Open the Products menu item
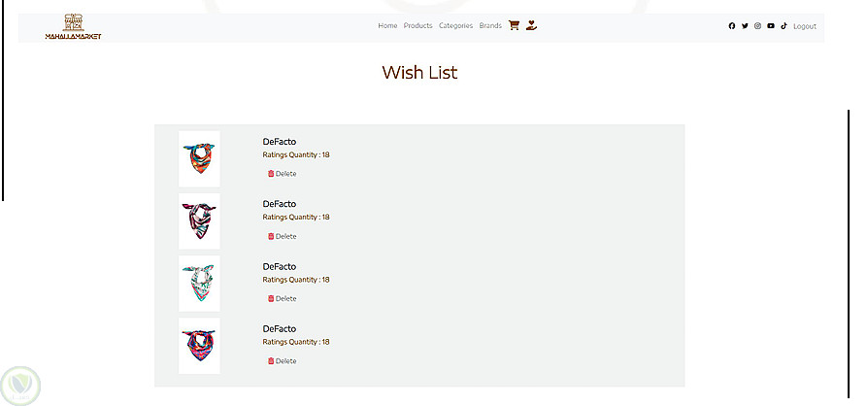Viewport: 868px width, 406px height. coord(417,26)
